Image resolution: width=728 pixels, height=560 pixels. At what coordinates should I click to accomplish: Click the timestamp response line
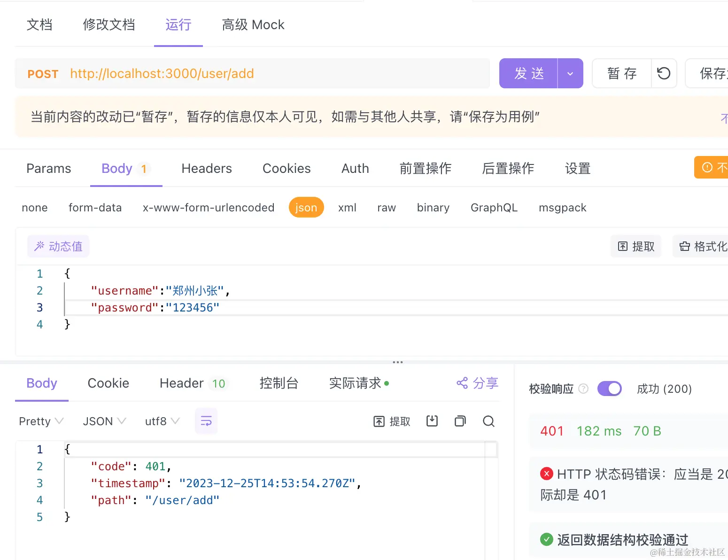click(226, 483)
